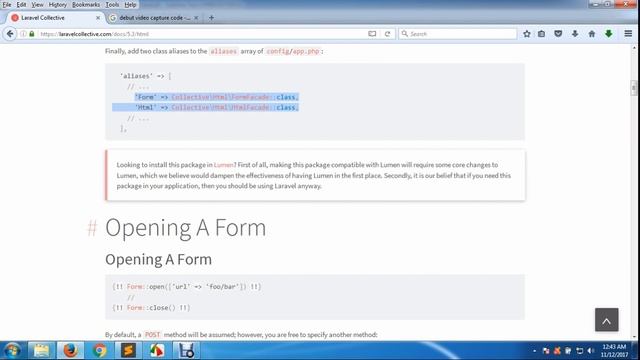Go to the Firefox home page icon
The height and width of the screenshot is (360, 640).
(x=592, y=34)
